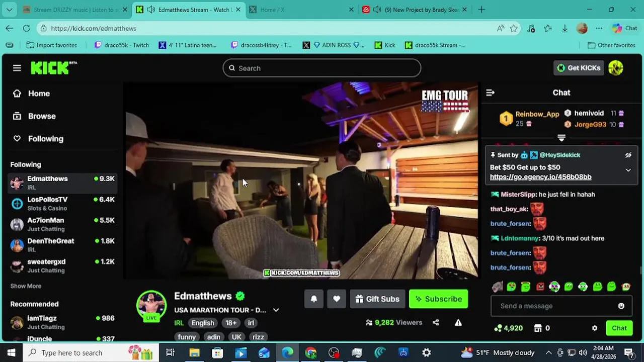Click the Subscribe button
Viewport: 644px width, 362px height.
[439, 299]
